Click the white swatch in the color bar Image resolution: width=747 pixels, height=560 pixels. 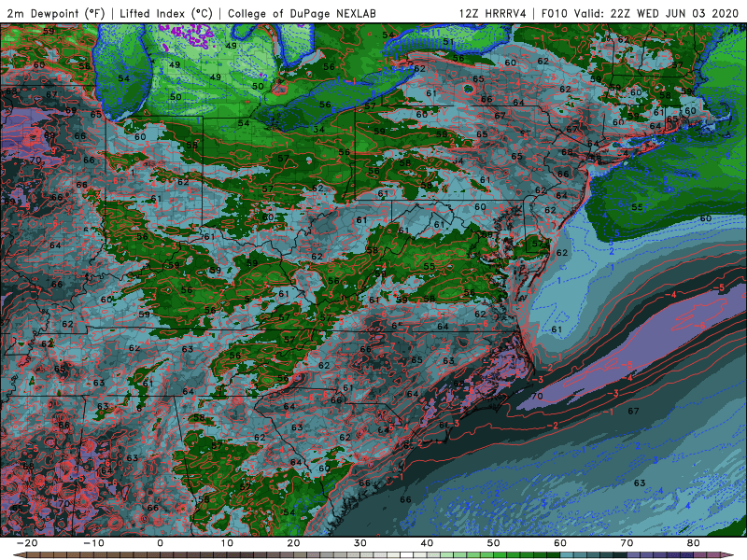pyautogui.click(x=407, y=555)
